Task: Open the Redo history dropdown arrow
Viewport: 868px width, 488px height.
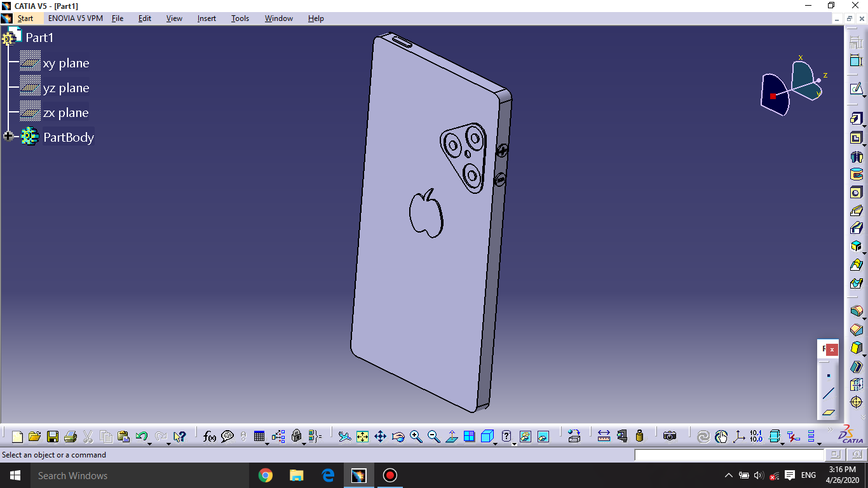Action: click(x=168, y=443)
